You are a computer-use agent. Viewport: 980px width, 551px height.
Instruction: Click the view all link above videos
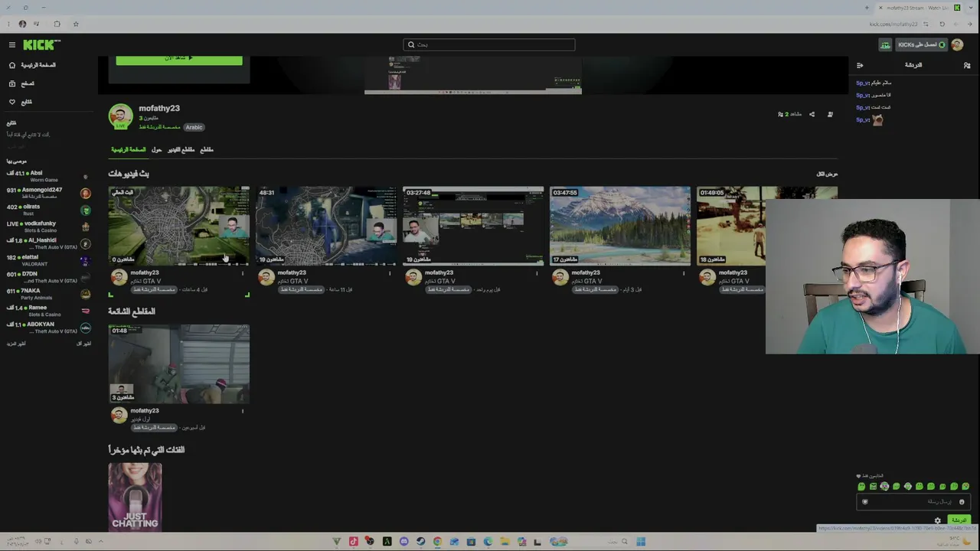(x=827, y=174)
